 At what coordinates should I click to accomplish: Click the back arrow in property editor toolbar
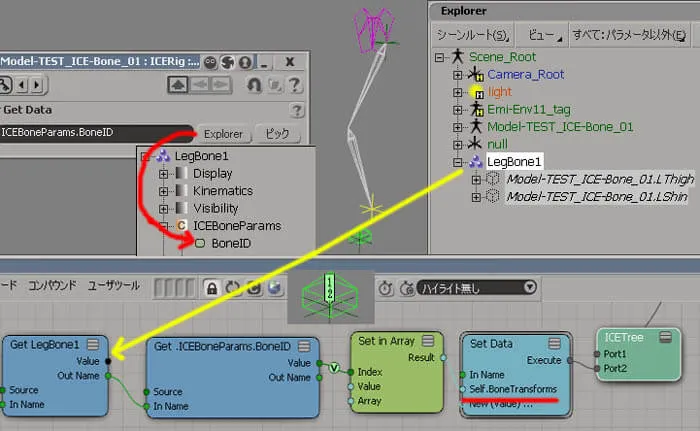pos(200,84)
